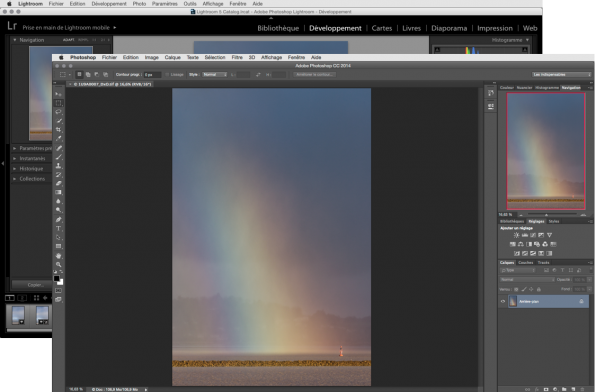Toggle the Quick Mask mode button
The width and height of the screenshot is (595, 392).
coord(58,291)
